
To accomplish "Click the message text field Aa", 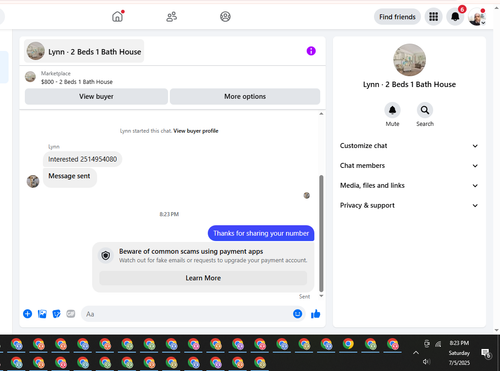I will pos(187,314).
